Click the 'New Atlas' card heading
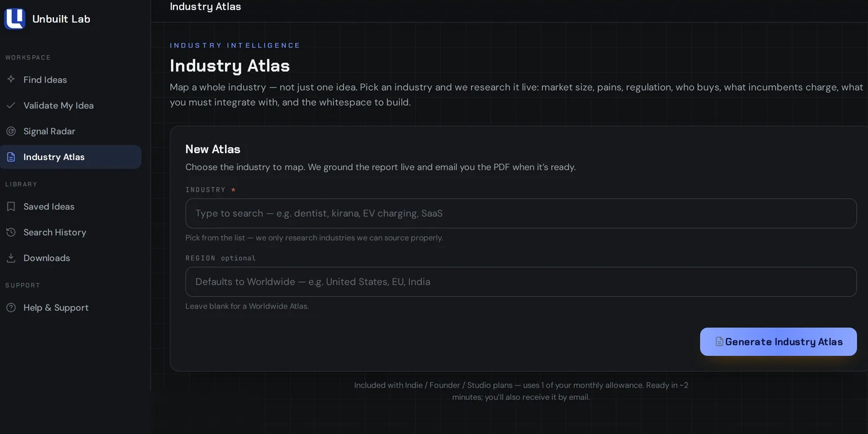The image size is (868, 434). coord(213,149)
